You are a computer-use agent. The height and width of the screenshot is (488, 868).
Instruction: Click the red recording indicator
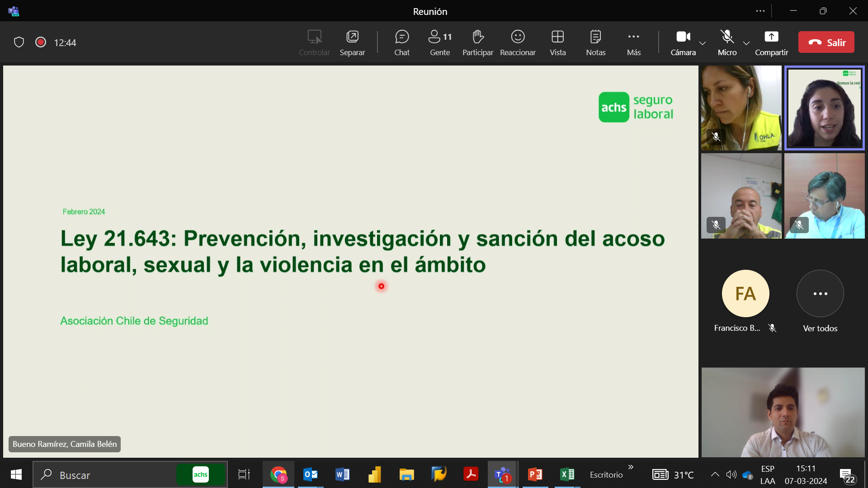40,42
